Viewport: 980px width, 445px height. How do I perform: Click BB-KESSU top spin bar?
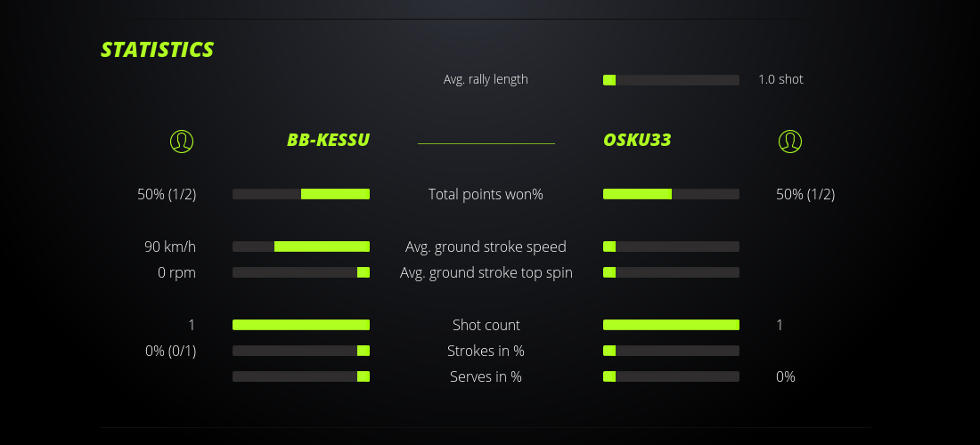coord(301,272)
